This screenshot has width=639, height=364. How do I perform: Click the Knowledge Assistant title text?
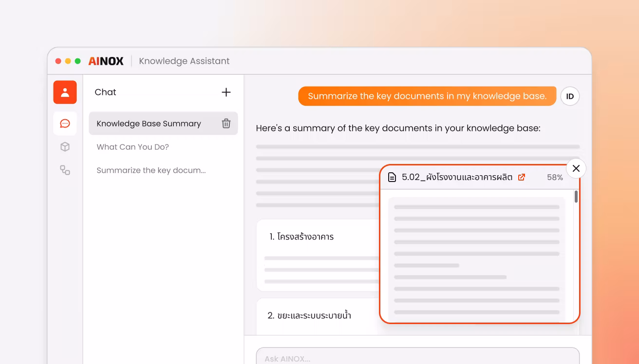pyautogui.click(x=184, y=61)
